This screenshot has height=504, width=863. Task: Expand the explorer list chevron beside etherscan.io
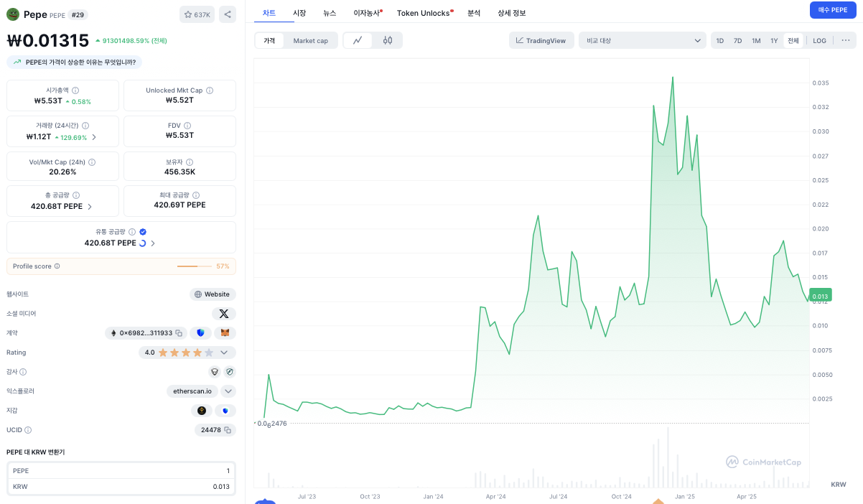pos(228,391)
